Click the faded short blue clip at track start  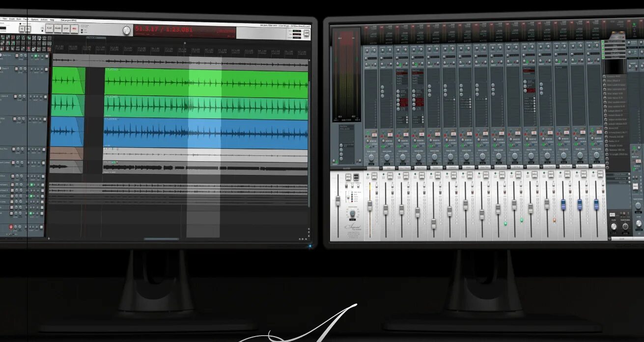point(67,132)
